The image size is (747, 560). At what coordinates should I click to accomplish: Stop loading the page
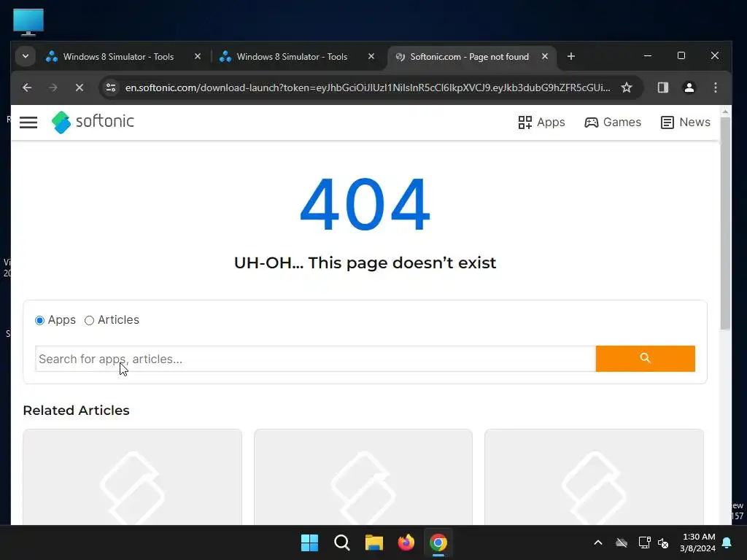(80, 87)
